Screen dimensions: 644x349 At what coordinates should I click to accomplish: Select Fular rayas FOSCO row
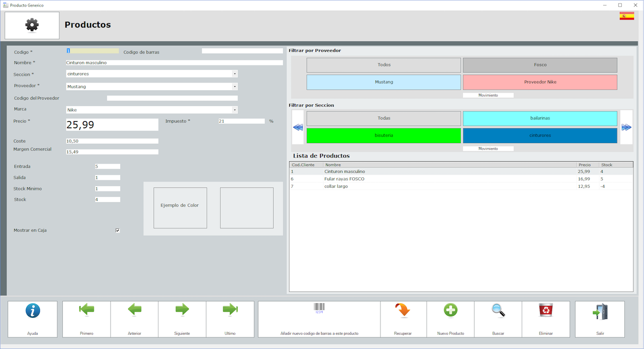coord(345,179)
